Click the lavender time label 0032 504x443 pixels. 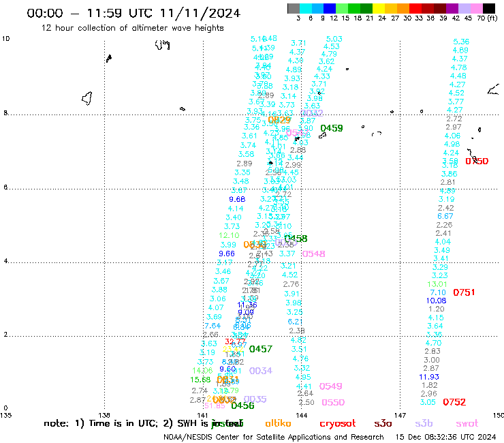(x=312, y=113)
